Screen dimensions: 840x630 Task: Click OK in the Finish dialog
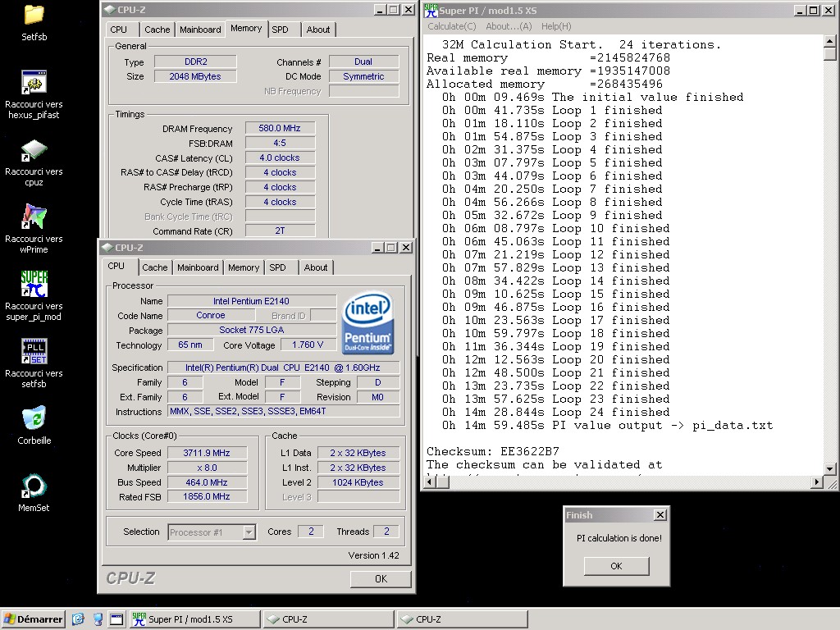tap(617, 566)
